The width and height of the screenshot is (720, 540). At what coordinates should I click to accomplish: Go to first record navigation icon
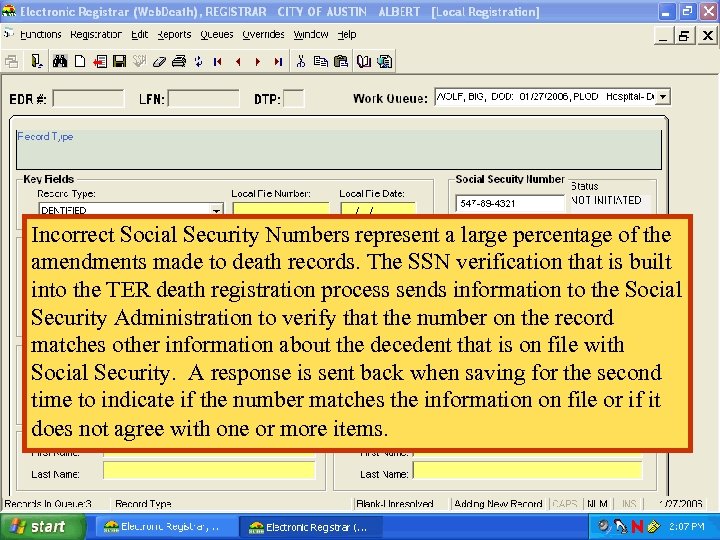(218, 61)
